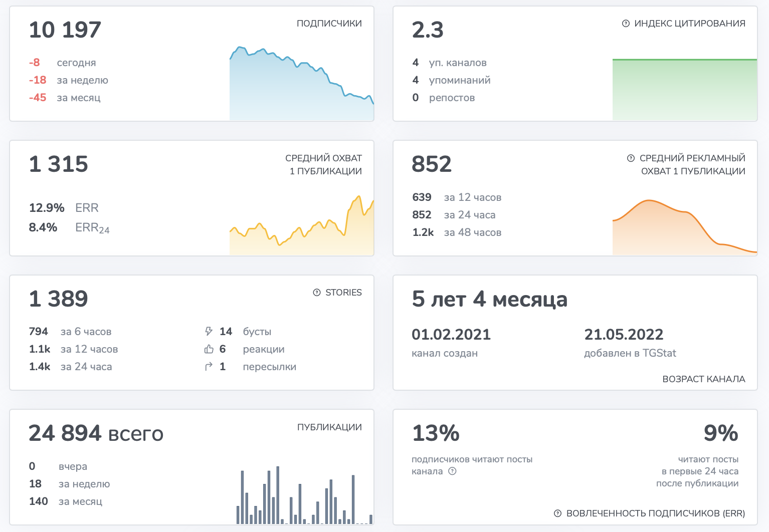
Task: Open the ПОДПИСЧИКИ card title
Action: click(x=329, y=24)
